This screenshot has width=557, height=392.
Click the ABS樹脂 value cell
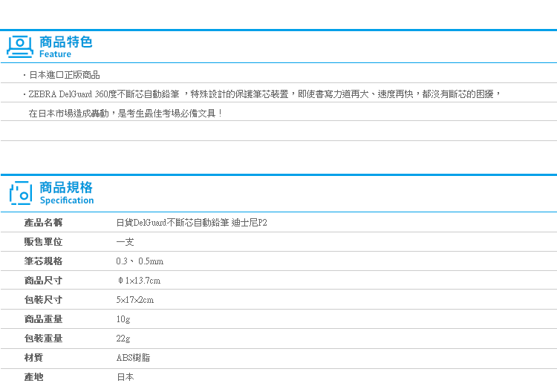point(133,358)
